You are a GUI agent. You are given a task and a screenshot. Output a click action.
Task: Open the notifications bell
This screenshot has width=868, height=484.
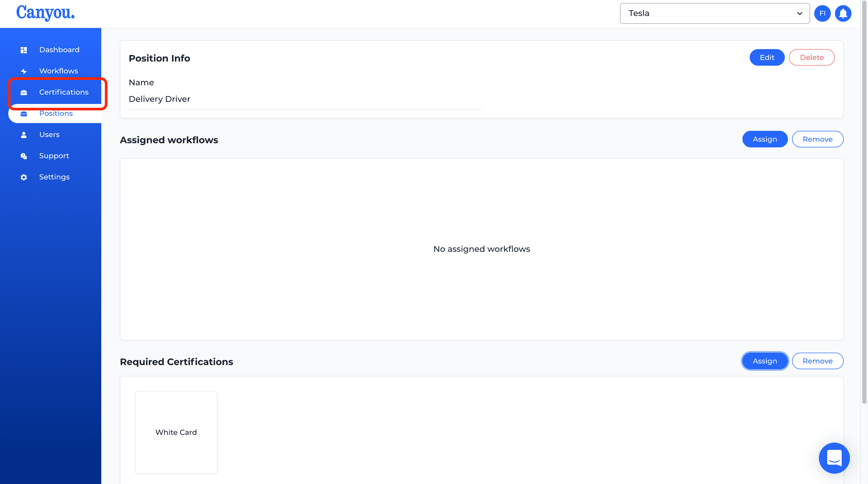(843, 13)
